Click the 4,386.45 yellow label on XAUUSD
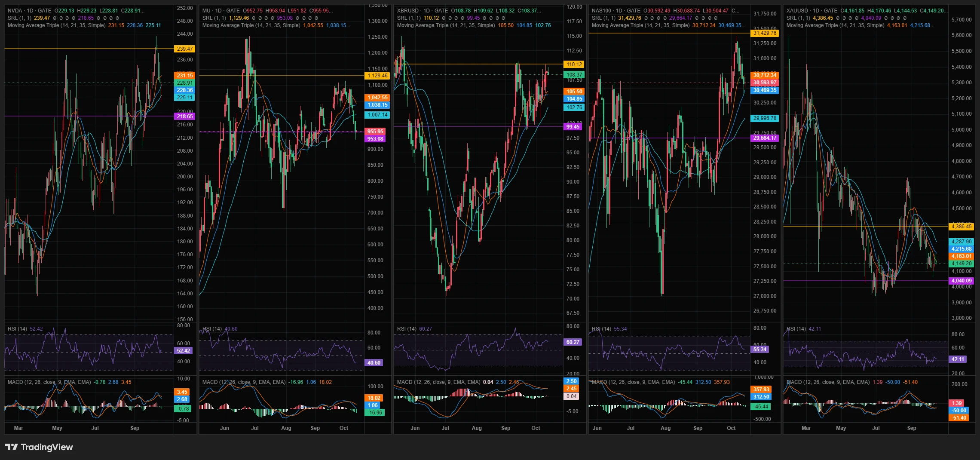 tap(961, 227)
